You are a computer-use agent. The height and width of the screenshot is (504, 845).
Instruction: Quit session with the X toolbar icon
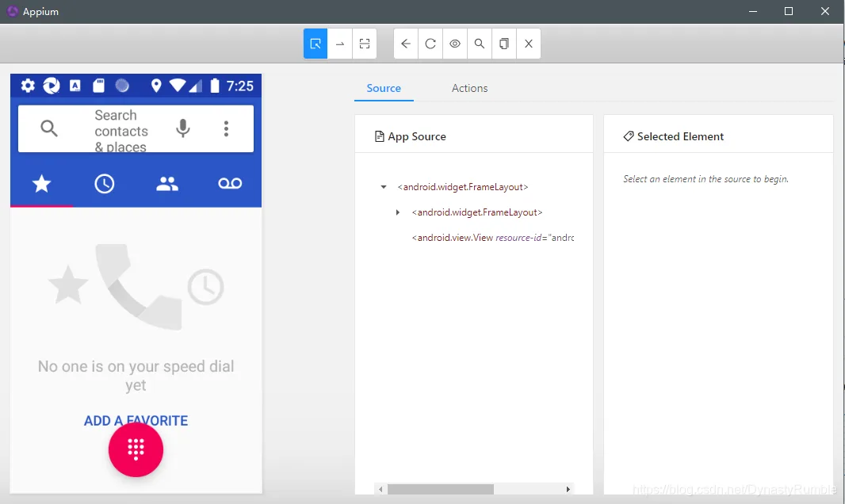click(529, 44)
